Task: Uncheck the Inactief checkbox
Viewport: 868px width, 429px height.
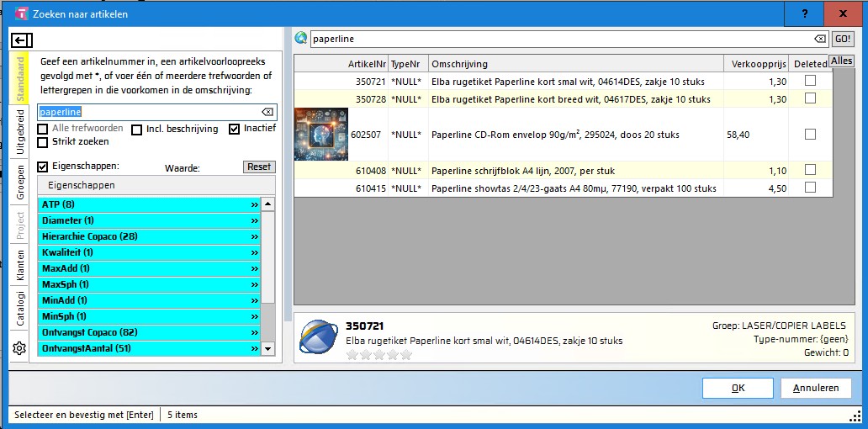Action: click(x=234, y=130)
